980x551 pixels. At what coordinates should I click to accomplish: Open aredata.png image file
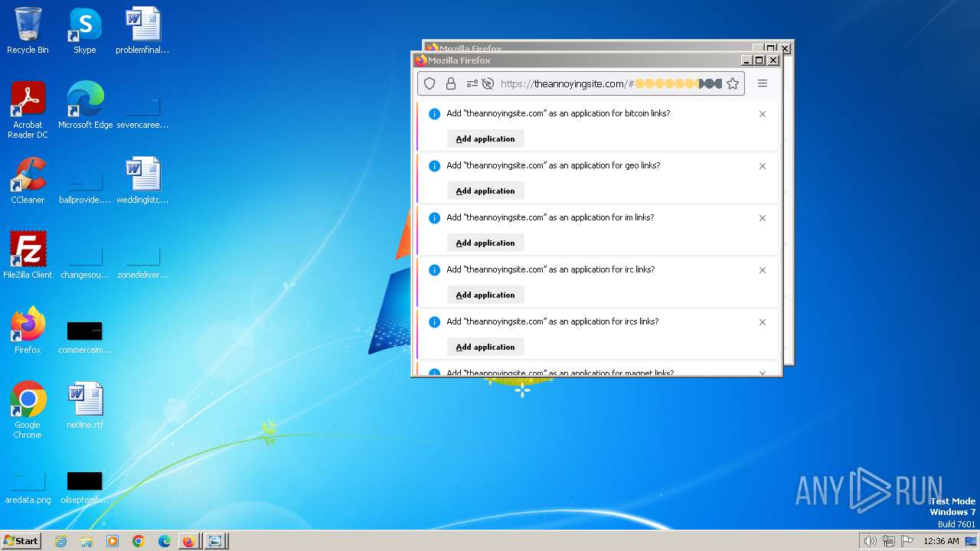pos(28,487)
